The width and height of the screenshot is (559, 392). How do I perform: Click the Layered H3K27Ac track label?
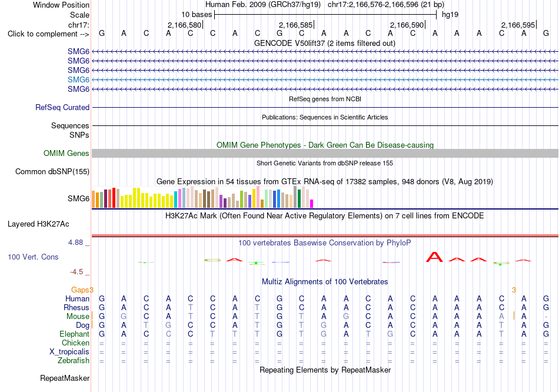(x=38, y=224)
